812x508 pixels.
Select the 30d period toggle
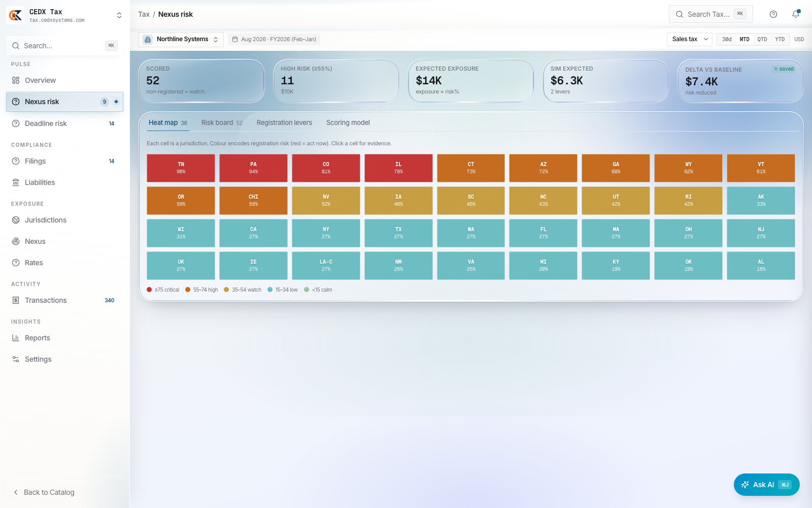point(727,39)
